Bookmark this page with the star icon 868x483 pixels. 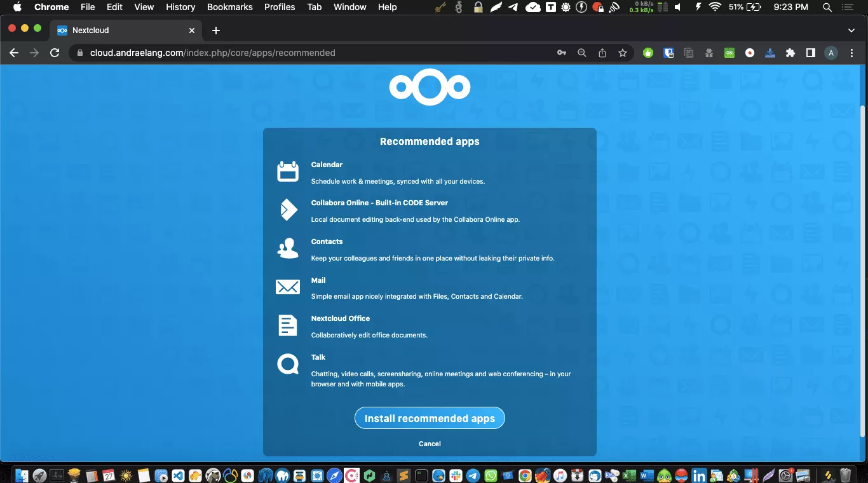tap(623, 53)
